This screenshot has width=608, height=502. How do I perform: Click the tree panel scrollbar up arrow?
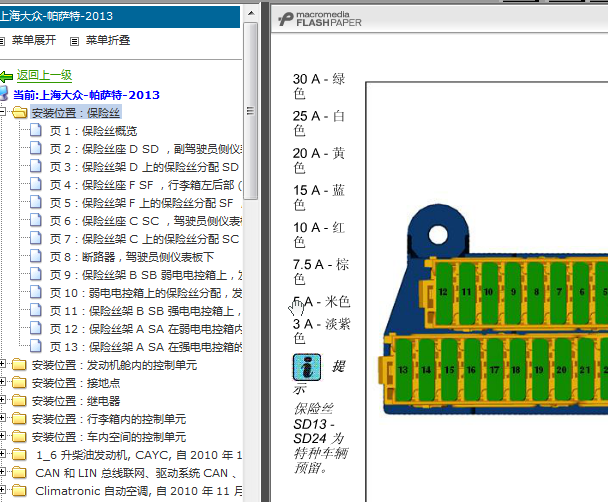click(251, 13)
